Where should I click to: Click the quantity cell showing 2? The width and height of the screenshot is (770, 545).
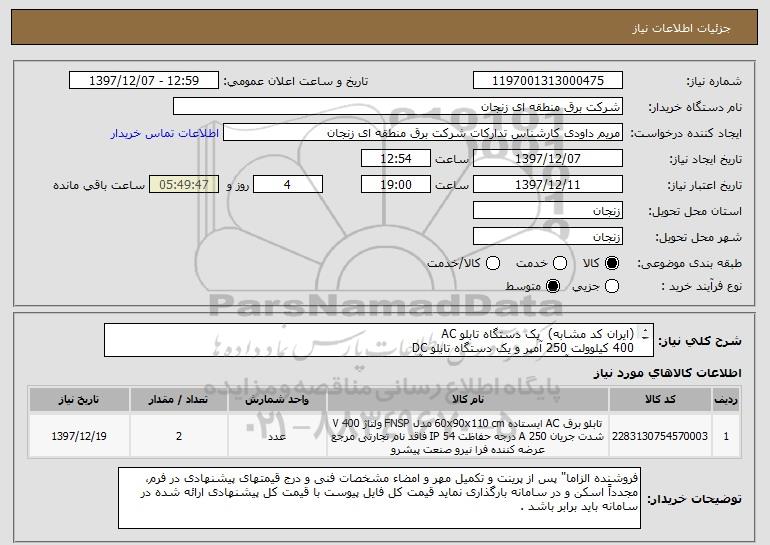[x=179, y=436]
